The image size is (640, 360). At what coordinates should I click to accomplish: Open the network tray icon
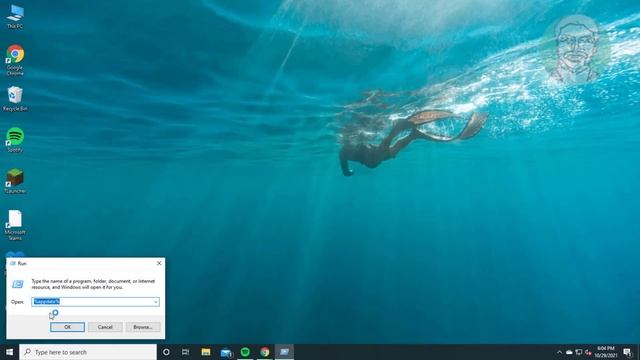pyautogui.click(x=579, y=352)
